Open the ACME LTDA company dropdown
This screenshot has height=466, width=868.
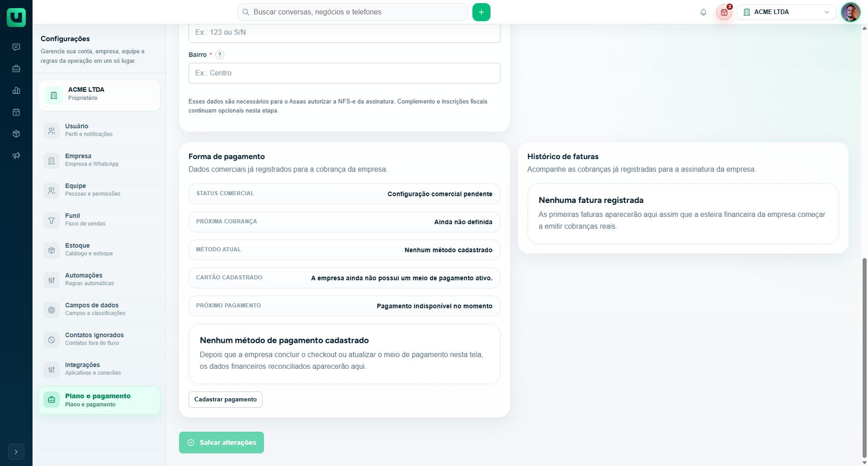pos(786,12)
